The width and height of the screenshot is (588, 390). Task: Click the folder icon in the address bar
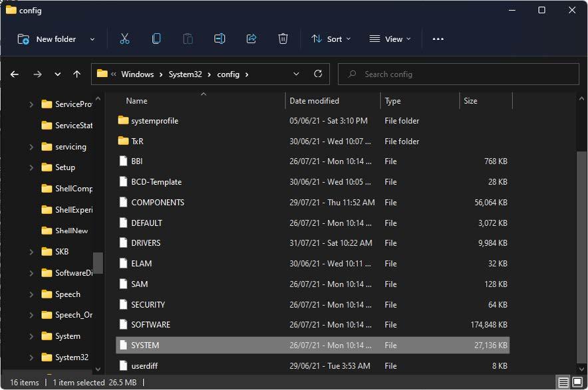click(102, 74)
